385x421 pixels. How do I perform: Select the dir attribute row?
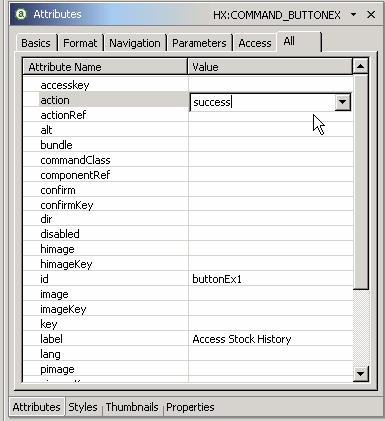pos(188,219)
